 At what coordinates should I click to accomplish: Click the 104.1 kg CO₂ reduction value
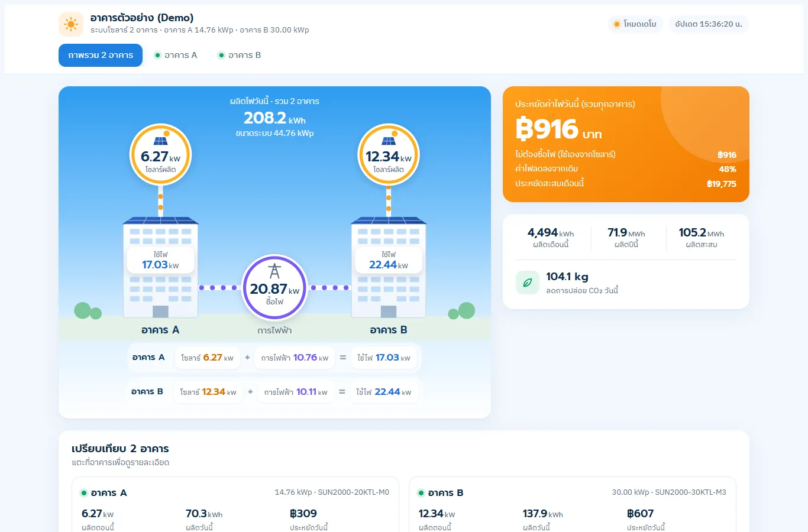point(567,277)
